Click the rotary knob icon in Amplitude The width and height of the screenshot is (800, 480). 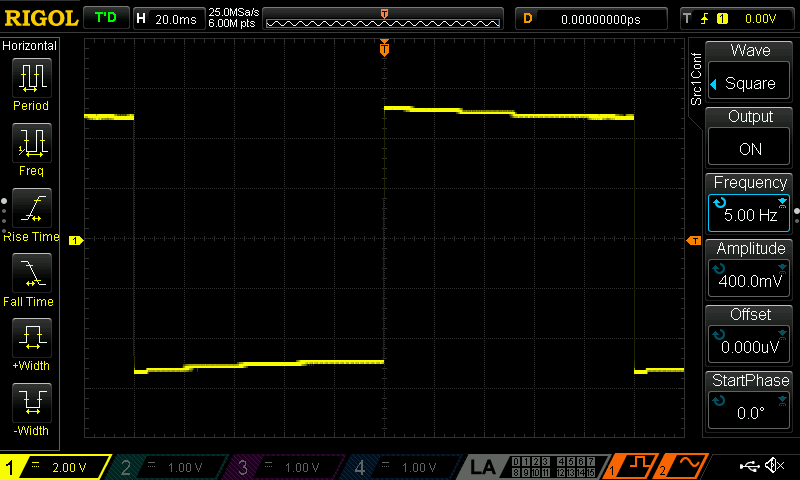[719, 268]
